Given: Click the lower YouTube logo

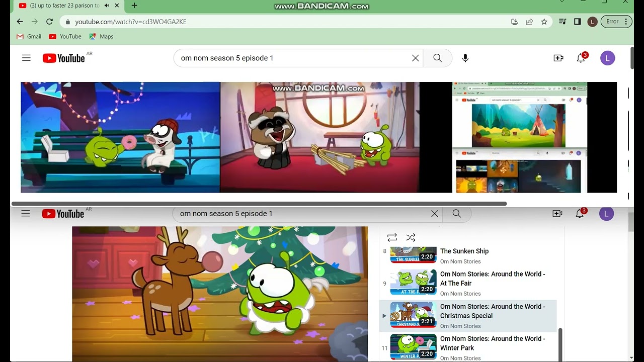Looking at the screenshot, I should (x=63, y=214).
